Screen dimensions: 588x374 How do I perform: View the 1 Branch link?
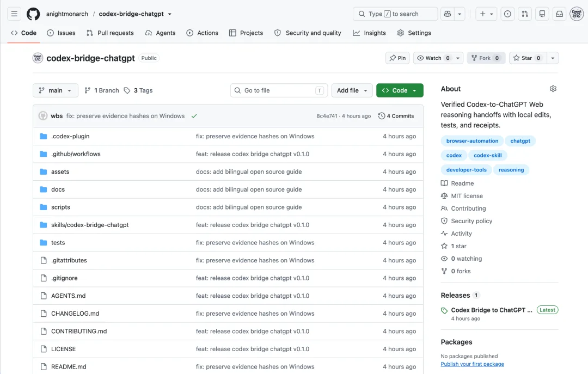pyautogui.click(x=102, y=90)
